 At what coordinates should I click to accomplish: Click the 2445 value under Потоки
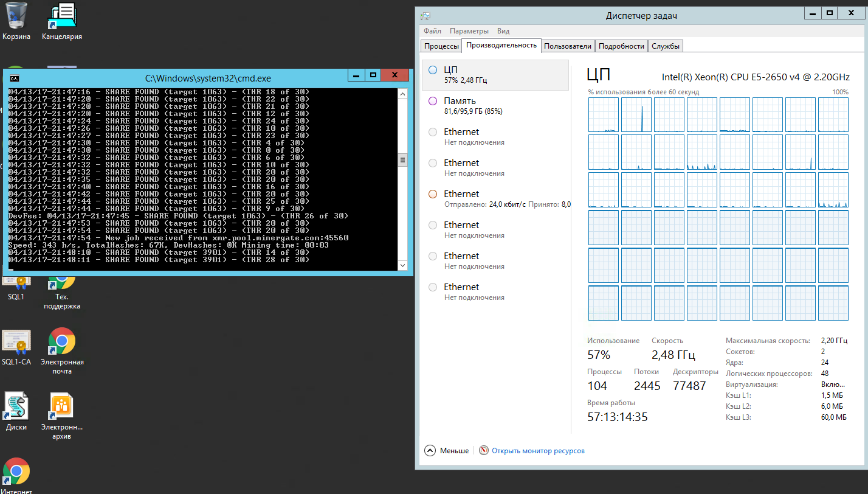click(647, 386)
